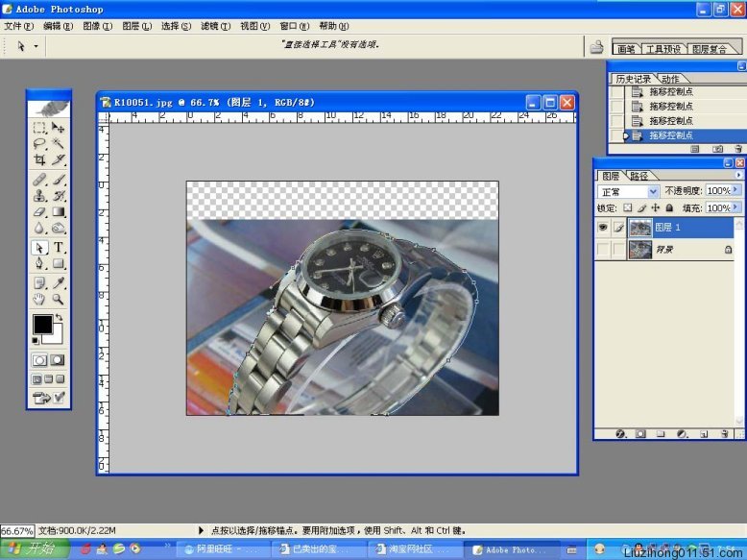This screenshot has height=560, width=747.
Task: Open the 文件(F) menu
Action: coord(19,26)
